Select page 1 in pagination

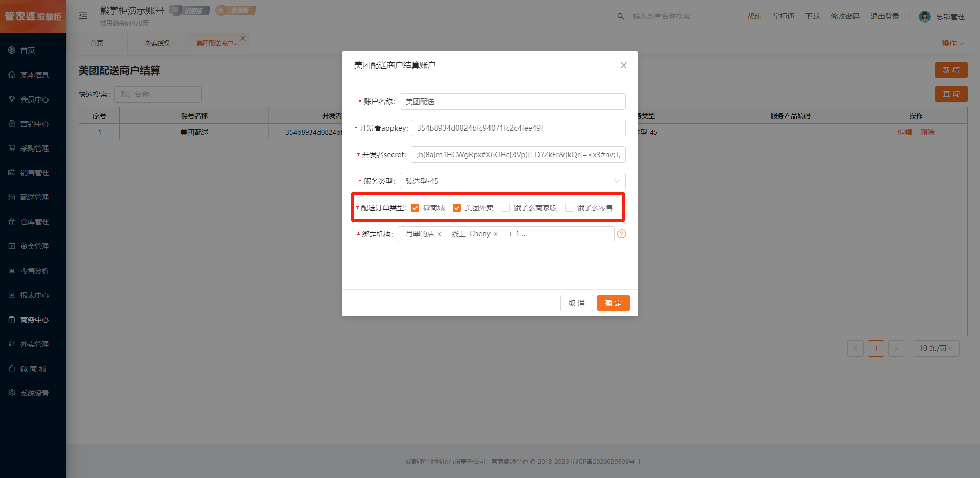(x=876, y=348)
